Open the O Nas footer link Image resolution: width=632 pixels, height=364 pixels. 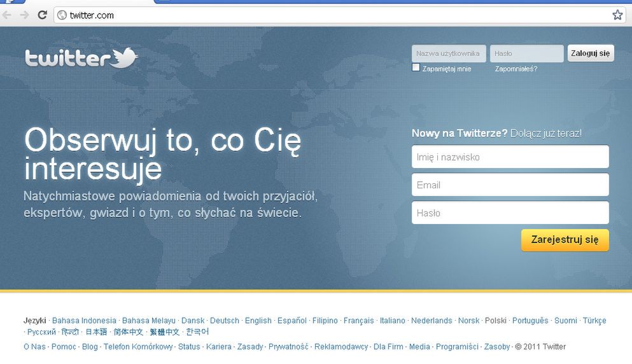pyautogui.click(x=34, y=347)
